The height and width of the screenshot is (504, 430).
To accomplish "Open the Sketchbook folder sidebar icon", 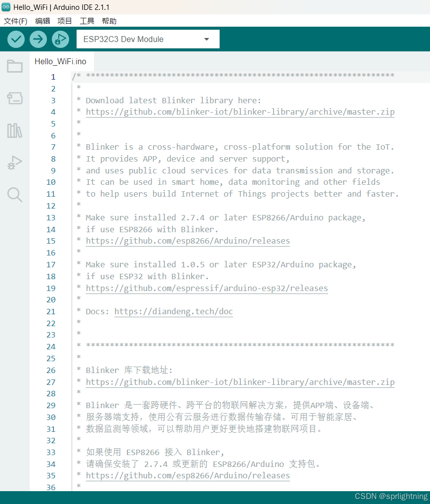I will pos(15,66).
